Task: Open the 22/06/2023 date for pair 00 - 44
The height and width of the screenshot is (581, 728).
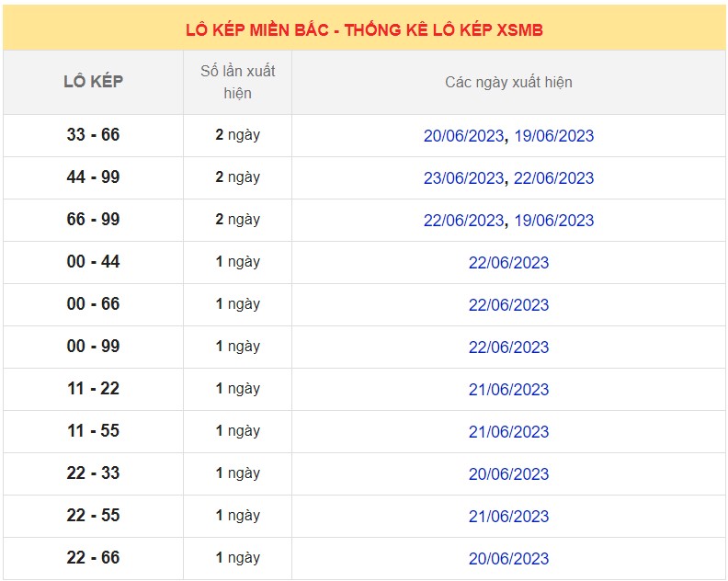Action: click(509, 262)
